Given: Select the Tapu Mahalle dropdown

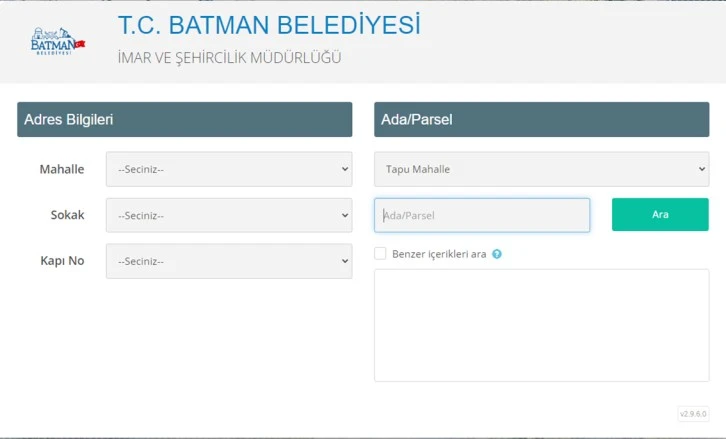Looking at the screenshot, I should coord(541,169).
